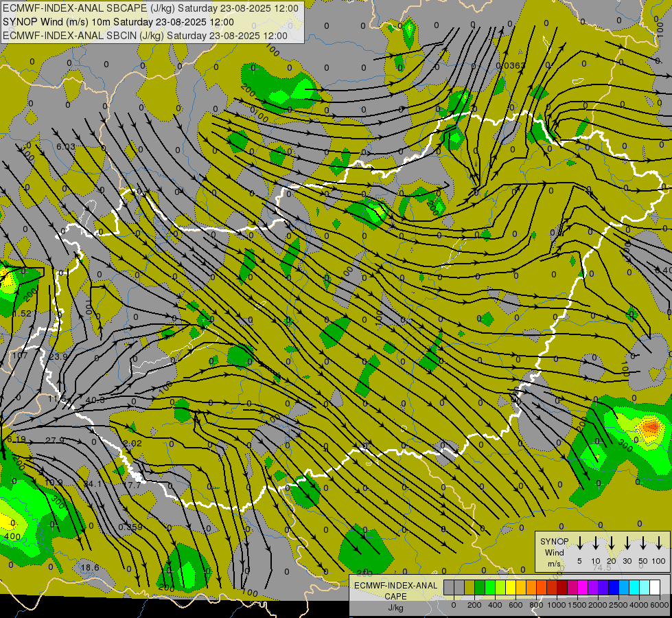Image resolution: width=672 pixels, height=618 pixels.
Task: Click the SBCAPE title line in header
Action: point(150,8)
